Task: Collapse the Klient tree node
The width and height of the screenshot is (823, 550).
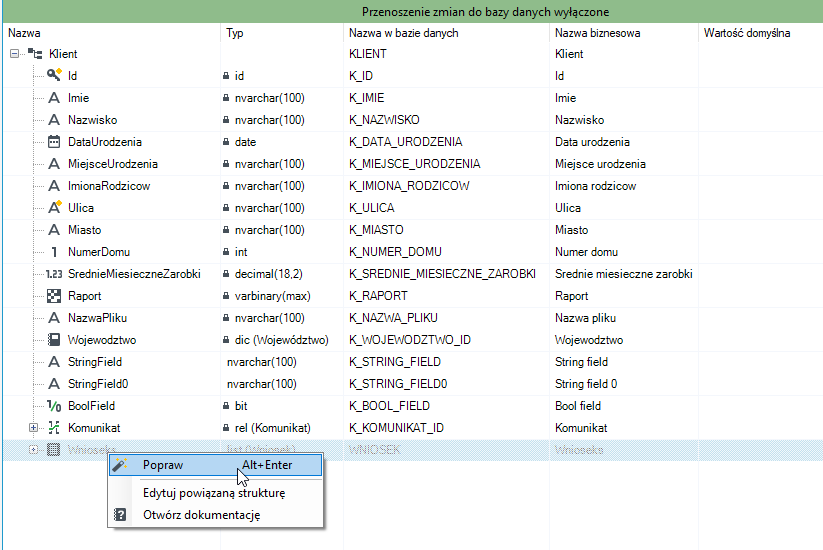Action: click(15, 54)
